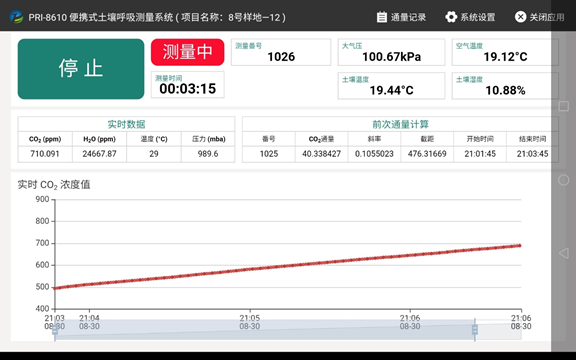Click the gear icon for system settings
This screenshot has width=576, height=360.
tap(451, 17)
